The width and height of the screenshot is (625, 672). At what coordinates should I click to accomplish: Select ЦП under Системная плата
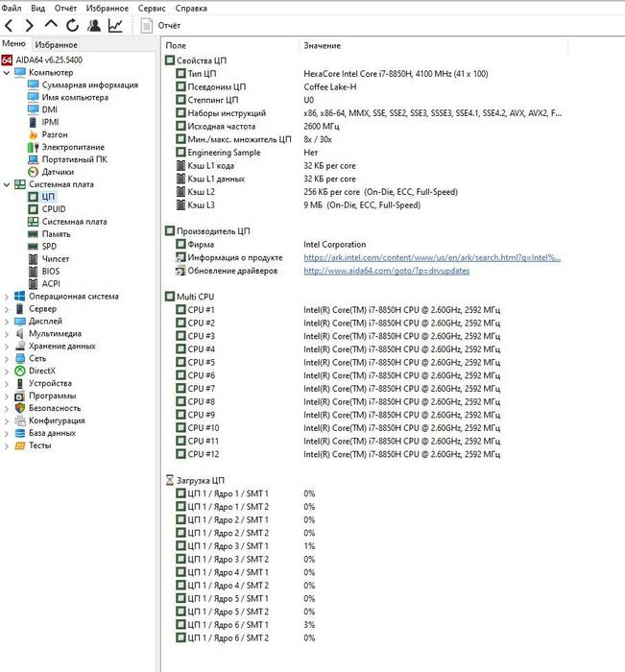click(48, 197)
